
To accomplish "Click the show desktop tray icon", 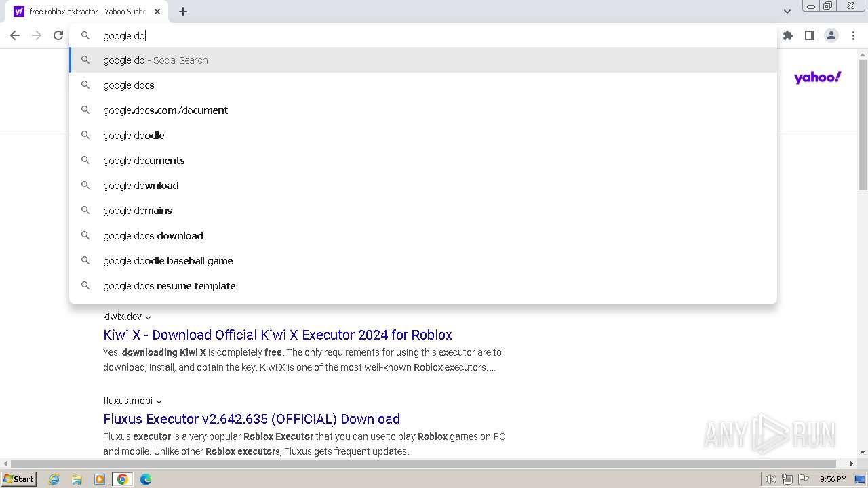I will [x=861, y=479].
